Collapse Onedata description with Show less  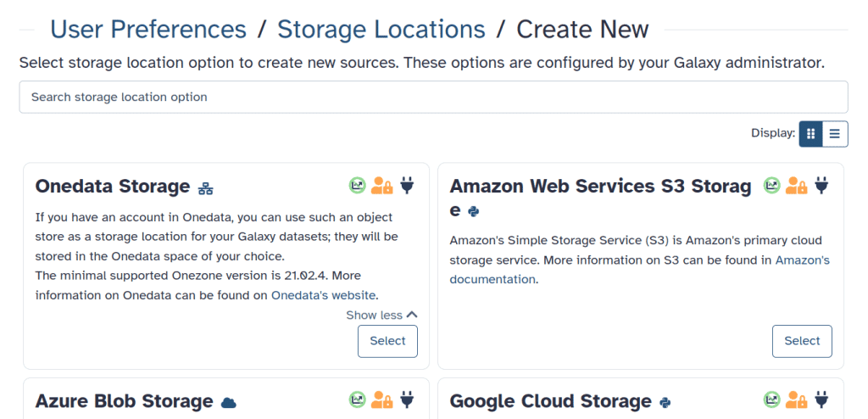[381, 315]
